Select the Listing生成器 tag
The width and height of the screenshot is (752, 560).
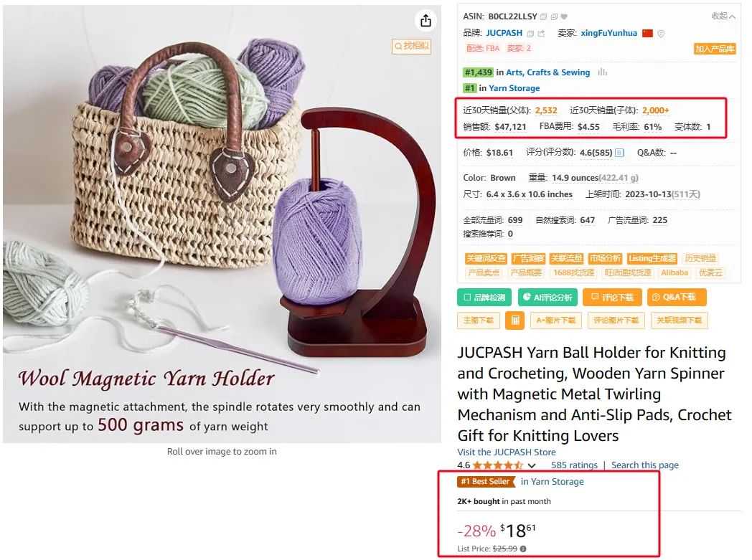[652, 259]
